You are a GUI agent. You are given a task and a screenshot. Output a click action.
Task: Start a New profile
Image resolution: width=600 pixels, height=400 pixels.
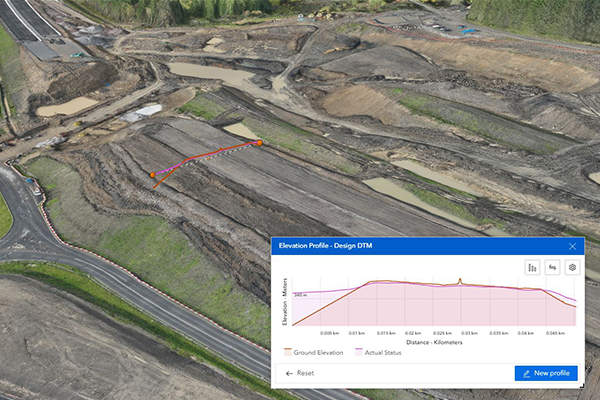pyautogui.click(x=546, y=373)
